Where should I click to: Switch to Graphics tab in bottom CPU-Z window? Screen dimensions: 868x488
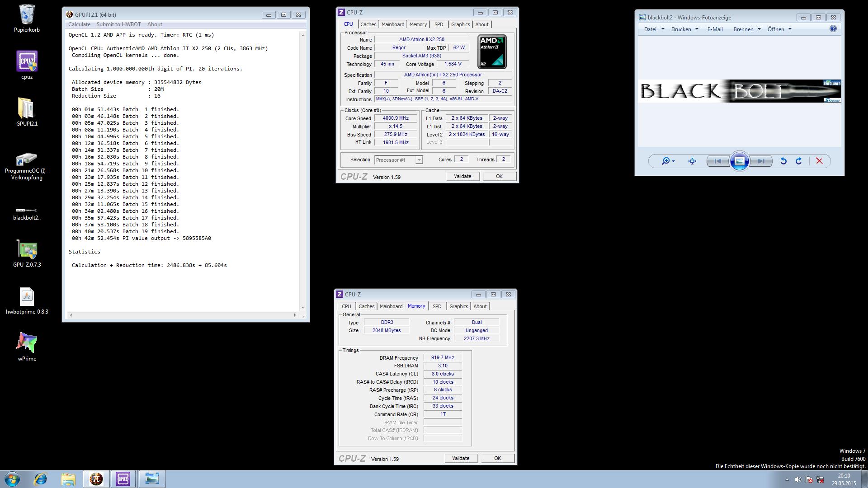click(459, 306)
